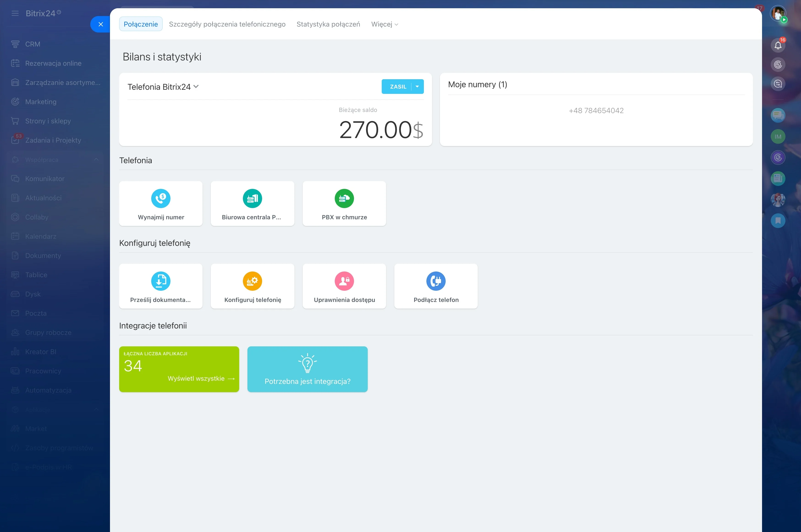Image resolution: width=801 pixels, height=532 pixels.
Task: Open Szczegóły połączenia telefonicznego tab
Action: tap(227, 24)
